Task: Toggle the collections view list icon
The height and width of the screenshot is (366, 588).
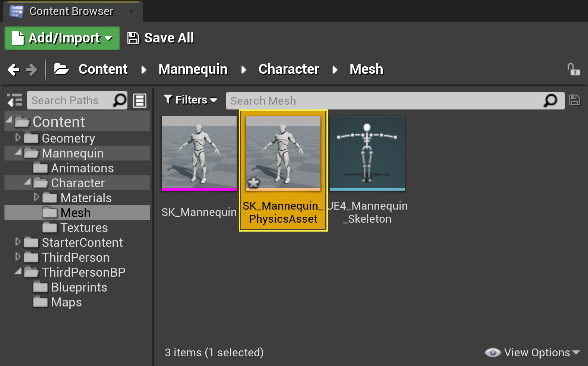Action: click(140, 101)
